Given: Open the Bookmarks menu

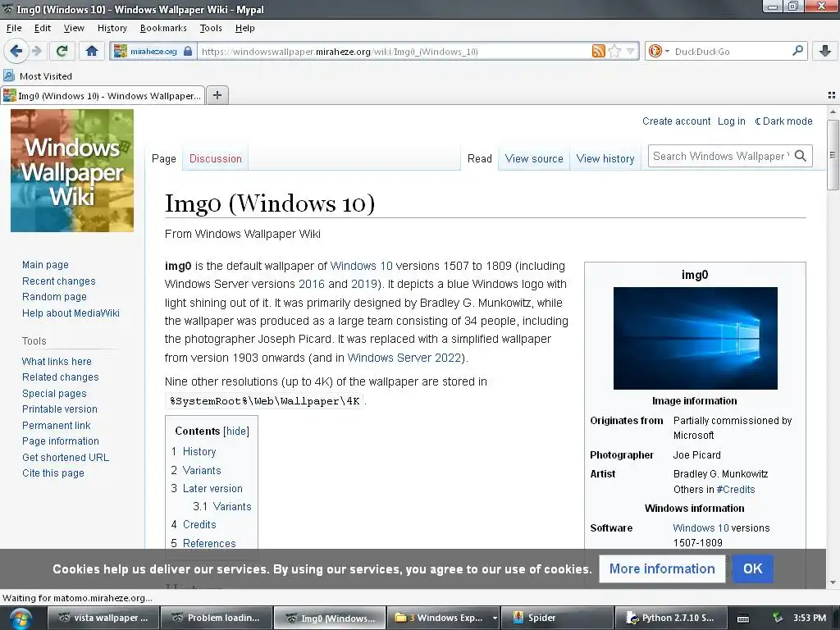Looking at the screenshot, I should click(x=163, y=28).
